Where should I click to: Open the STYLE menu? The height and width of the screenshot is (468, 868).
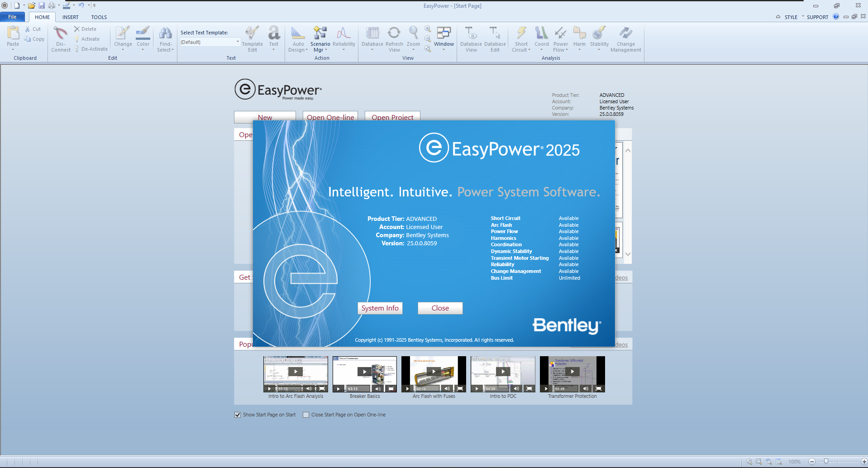coord(791,17)
